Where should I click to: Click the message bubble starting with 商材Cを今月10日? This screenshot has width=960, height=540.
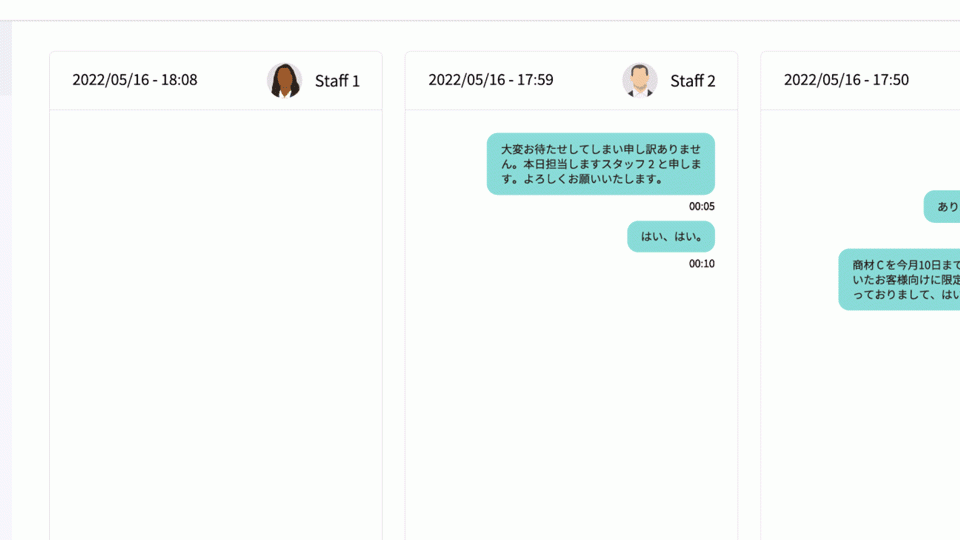tap(899, 279)
